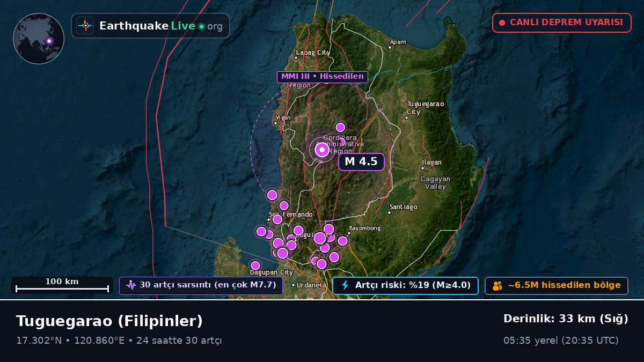Click the green live dot in the logo
Image resolution: width=644 pixels, height=362 pixels.
[x=201, y=26]
